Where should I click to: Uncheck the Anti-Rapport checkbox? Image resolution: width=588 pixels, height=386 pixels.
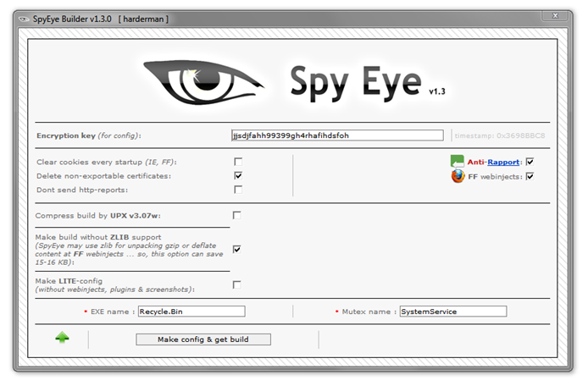point(530,162)
